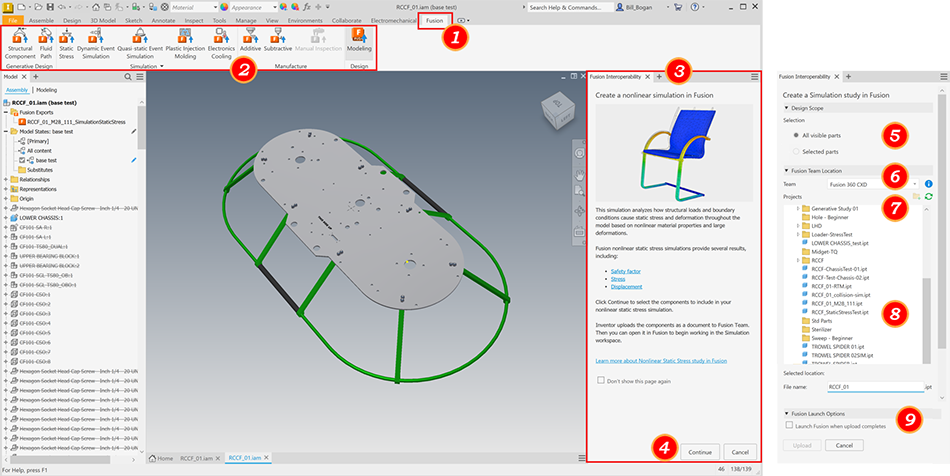
Task: Open Learn more about Nonlinear Static Stress link
Action: [x=661, y=360]
